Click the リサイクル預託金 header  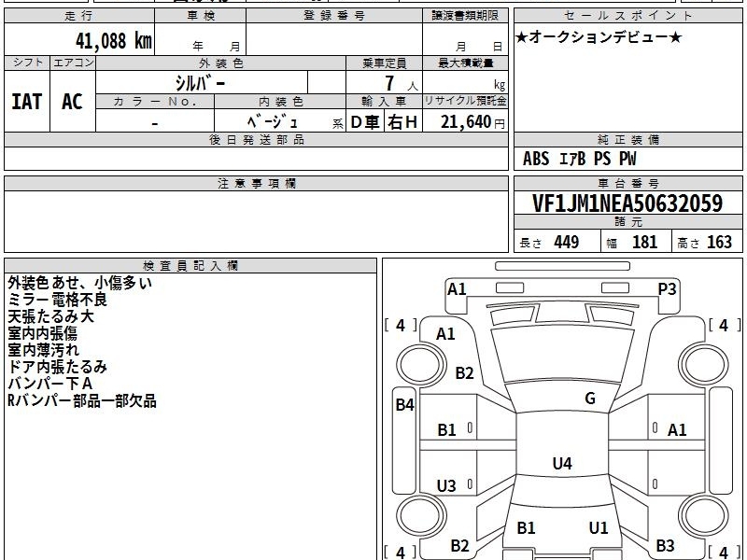[465, 101]
